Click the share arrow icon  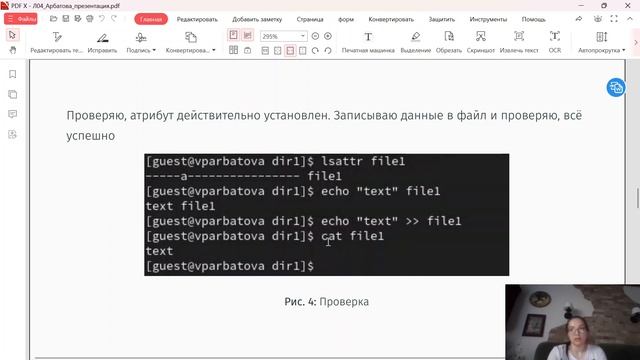tap(579, 19)
